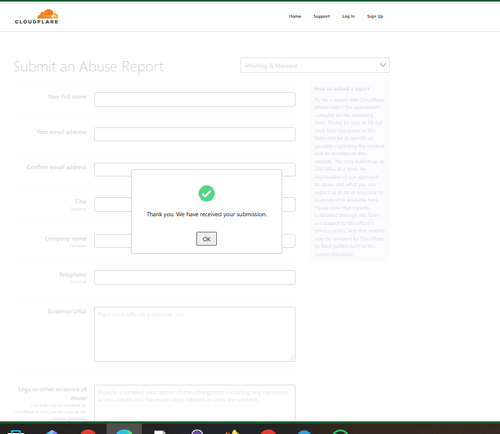Viewport: 500px width, 434px height.
Task: Open the Support navigation link
Action: 321,16
